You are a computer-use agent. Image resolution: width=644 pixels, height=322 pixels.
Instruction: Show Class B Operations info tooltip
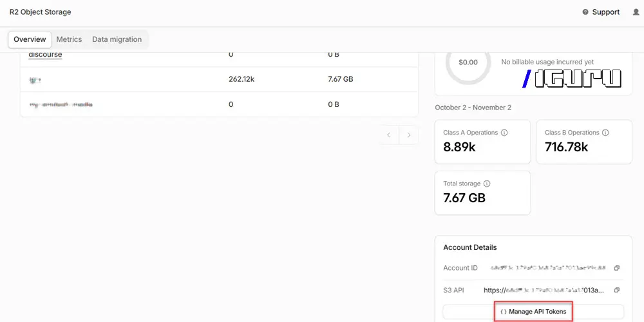605,133
